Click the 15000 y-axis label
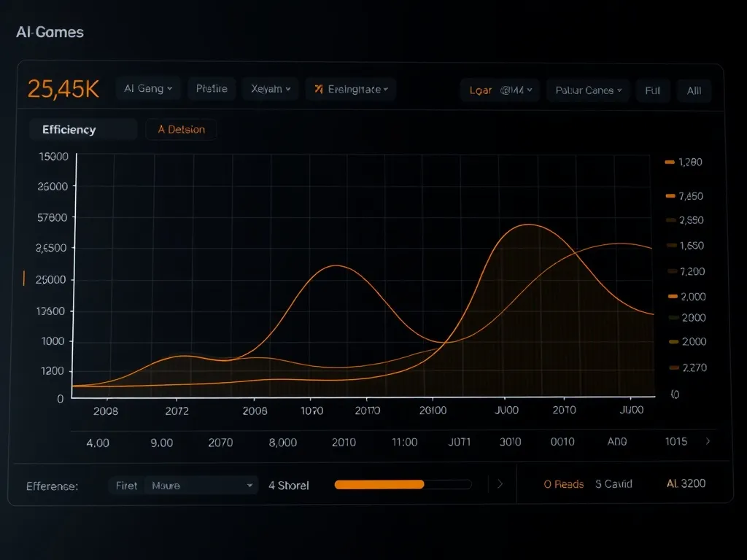 pos(53,157)
